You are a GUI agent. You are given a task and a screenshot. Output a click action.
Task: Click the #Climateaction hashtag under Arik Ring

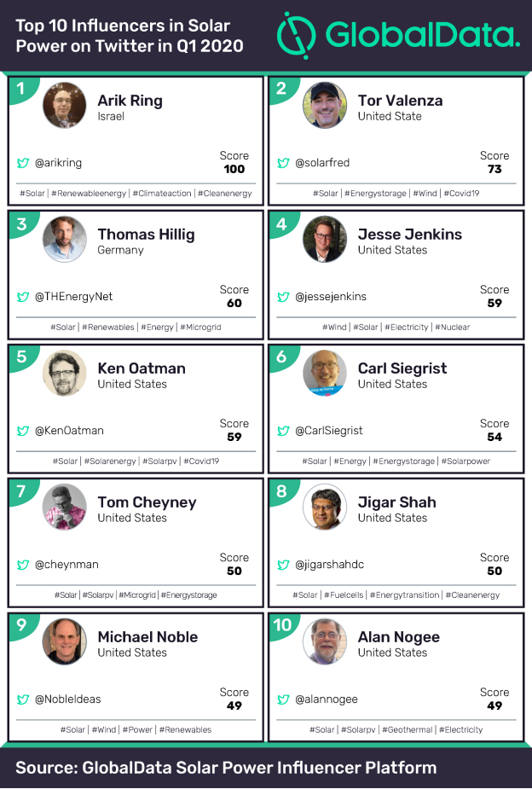(163, 194)
